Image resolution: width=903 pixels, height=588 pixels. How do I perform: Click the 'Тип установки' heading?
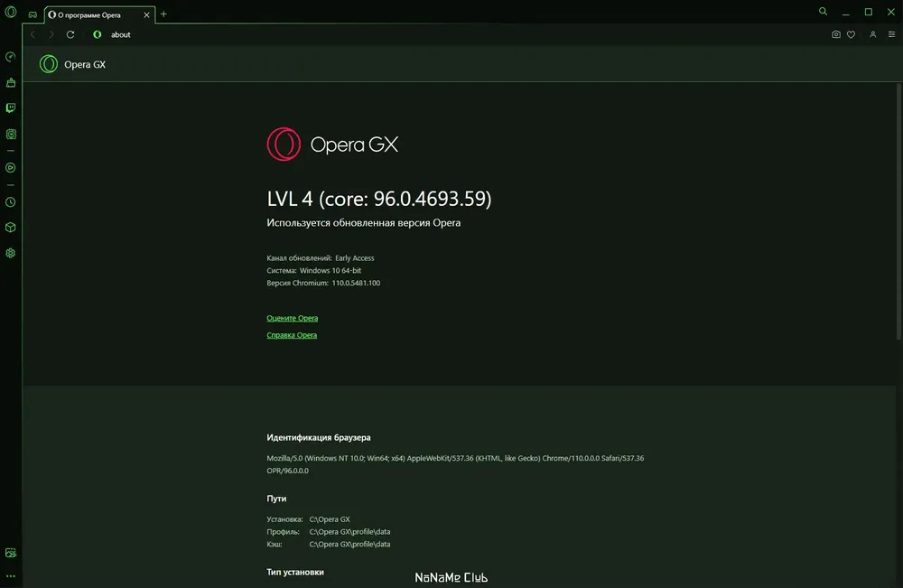click(x=295, y=572)
